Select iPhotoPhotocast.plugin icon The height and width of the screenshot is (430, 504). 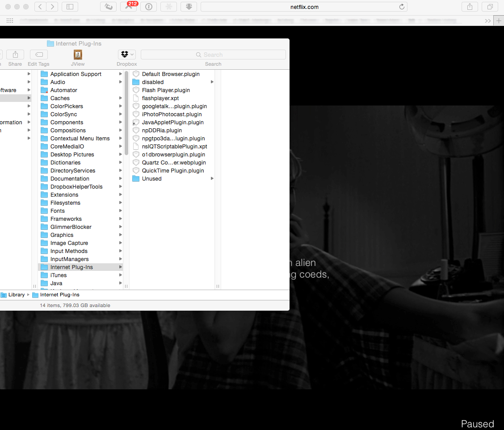coord(136,114)
